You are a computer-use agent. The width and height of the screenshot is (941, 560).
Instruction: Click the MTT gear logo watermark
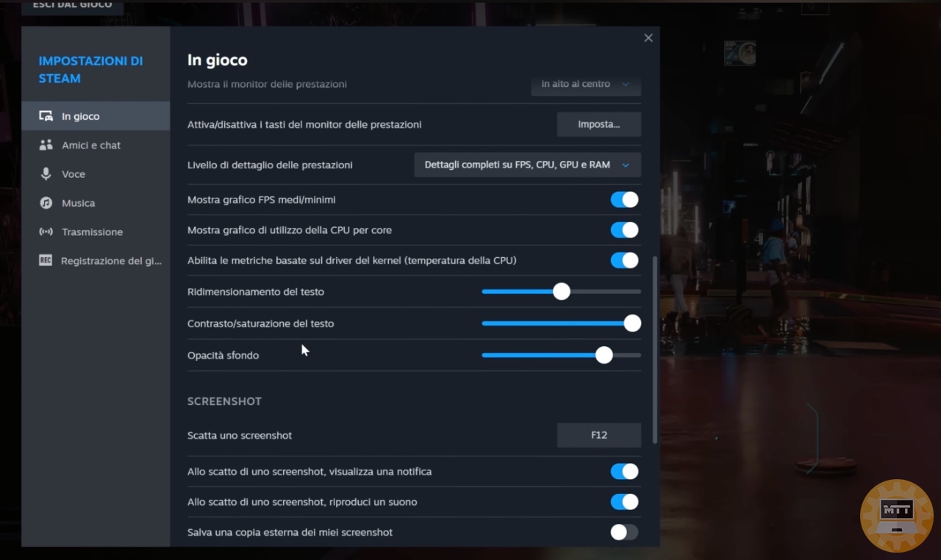[896, 515]
